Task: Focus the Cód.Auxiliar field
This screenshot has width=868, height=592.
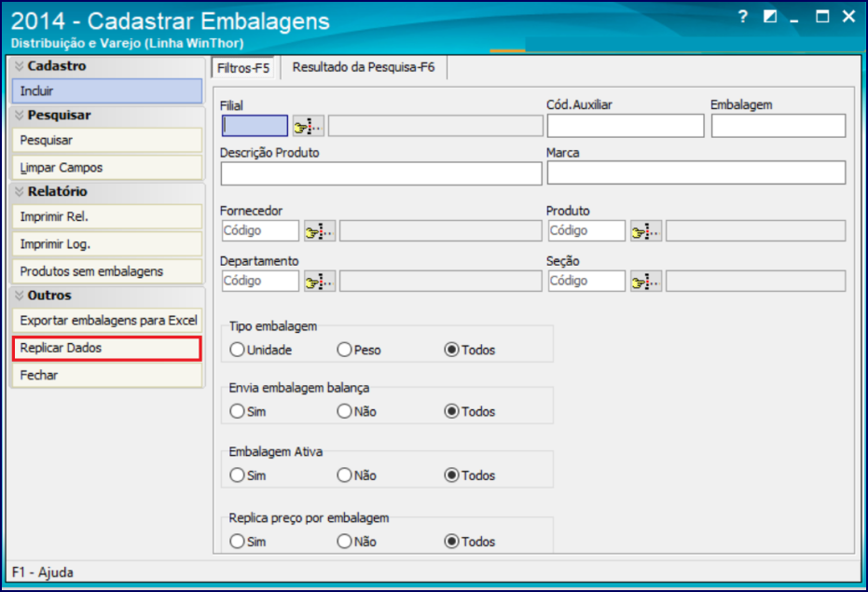Action: (626, 126)
